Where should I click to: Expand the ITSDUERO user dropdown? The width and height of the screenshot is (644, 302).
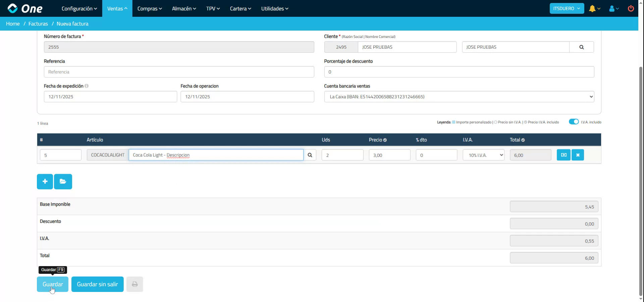pyautogui.click(x=567, y=8)
